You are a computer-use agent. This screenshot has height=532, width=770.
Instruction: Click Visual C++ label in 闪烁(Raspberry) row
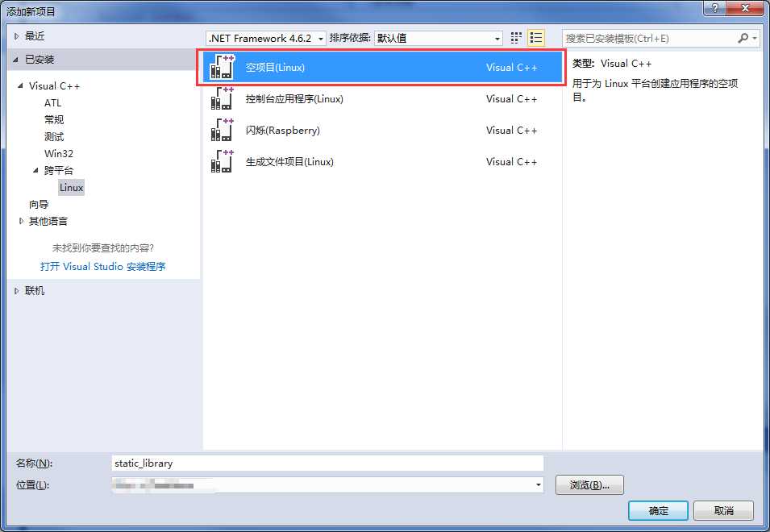point(511,130)
